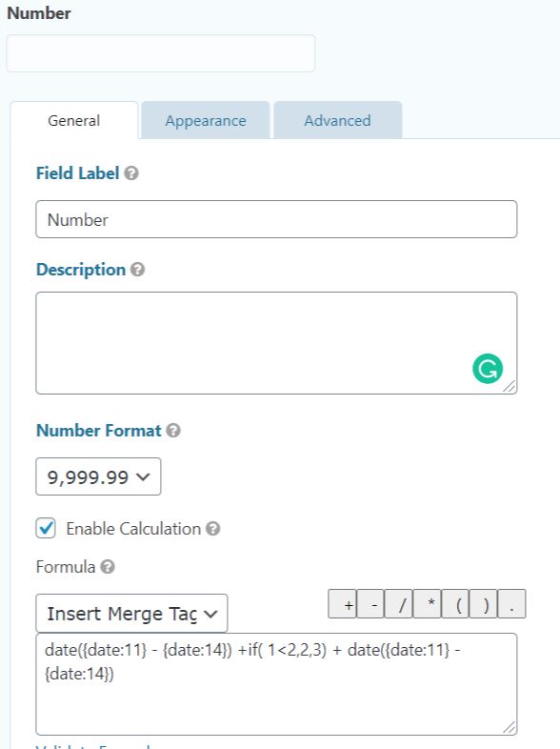This screenshot has height=749, width=560.
Task: Select the General tab
Action: (x=74, y=120)
